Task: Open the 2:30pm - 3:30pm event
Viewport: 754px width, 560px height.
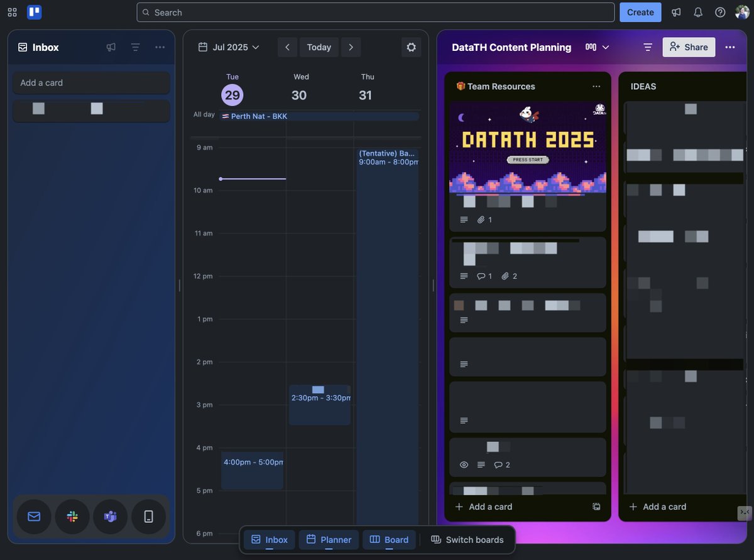Action: click(320, 405)
